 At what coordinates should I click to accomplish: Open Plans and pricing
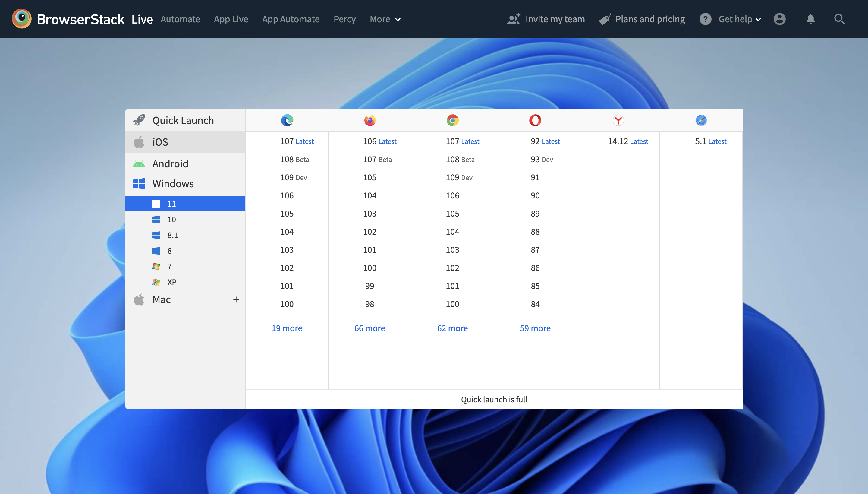point(641,19)
